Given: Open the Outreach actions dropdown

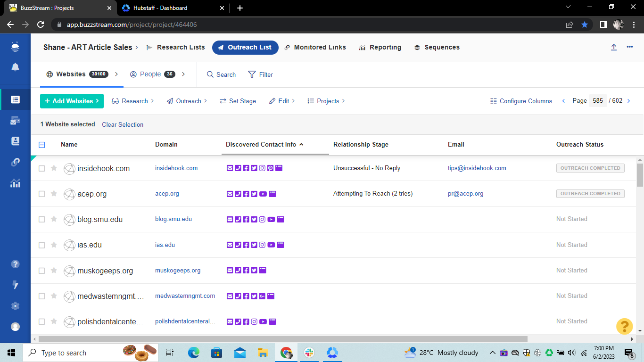Looking at the screenshot, I should 187,101.
